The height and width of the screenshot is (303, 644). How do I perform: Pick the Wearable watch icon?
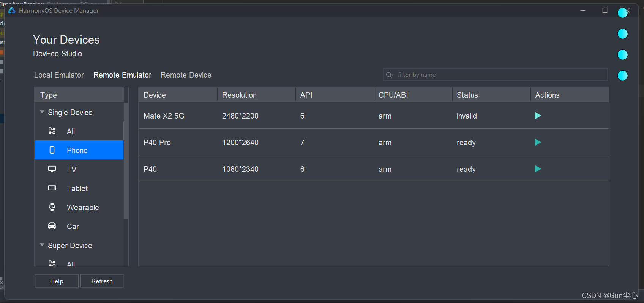pyautogui.click(x=52, y=207)
